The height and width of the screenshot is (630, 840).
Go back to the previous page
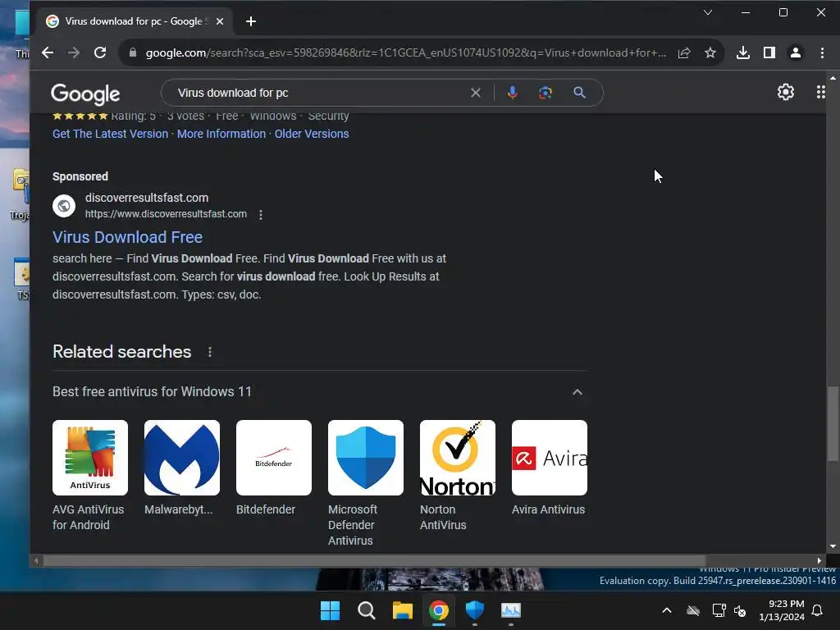48,52
